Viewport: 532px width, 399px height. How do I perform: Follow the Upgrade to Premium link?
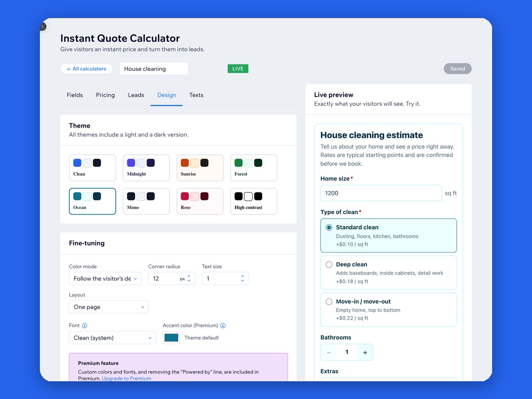(126, 379)
